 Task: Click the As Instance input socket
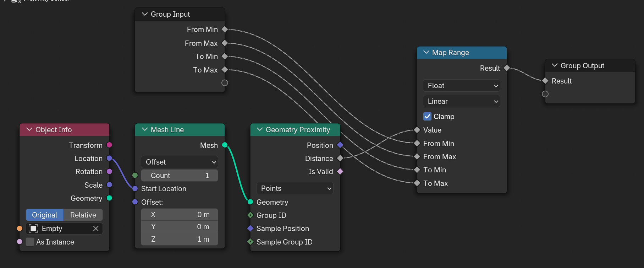coord(20,242)
